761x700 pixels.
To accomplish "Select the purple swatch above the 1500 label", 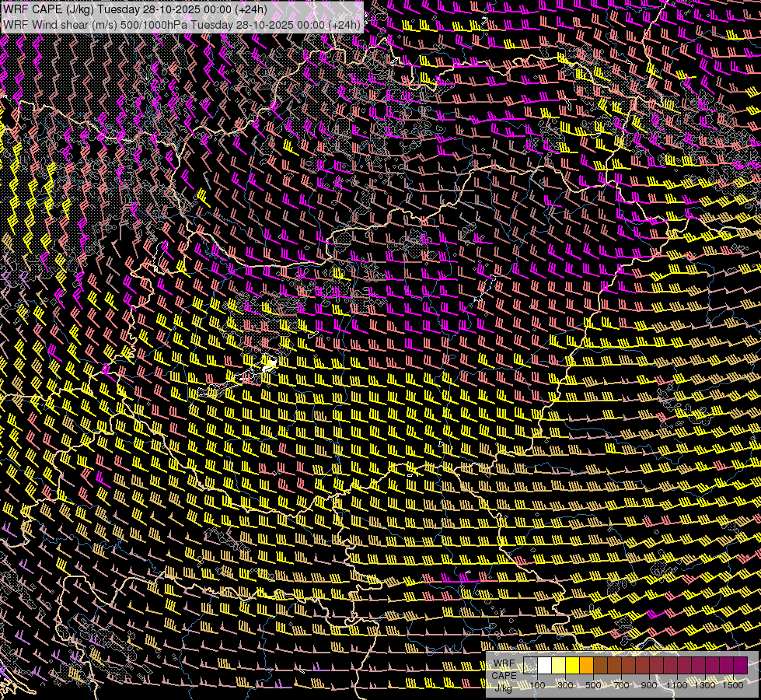I will (741, 666).
